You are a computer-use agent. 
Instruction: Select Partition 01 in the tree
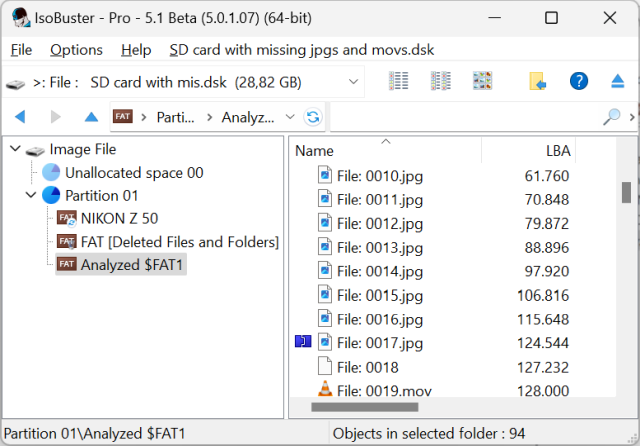coord(102,195)
